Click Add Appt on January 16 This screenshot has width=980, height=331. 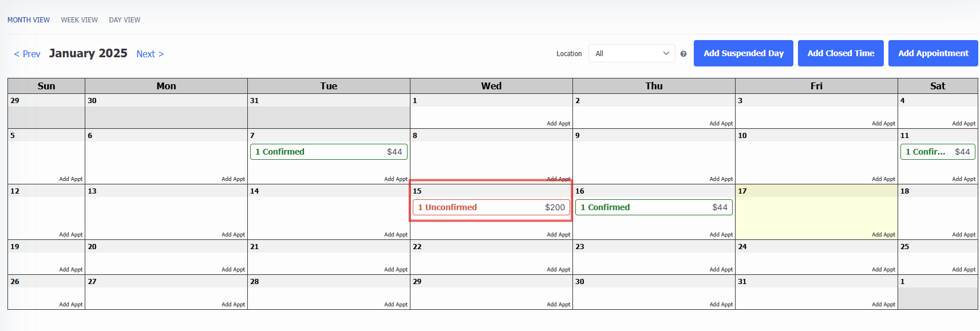click(x=721, y=235)
